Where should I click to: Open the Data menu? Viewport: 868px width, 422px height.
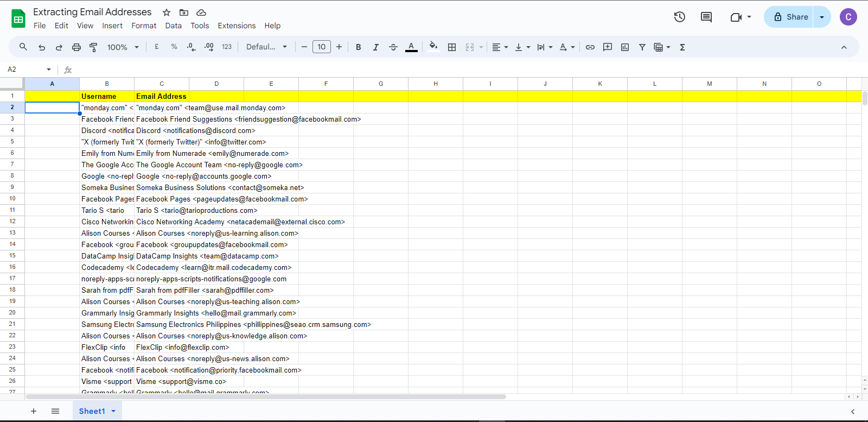pos(174,26)
